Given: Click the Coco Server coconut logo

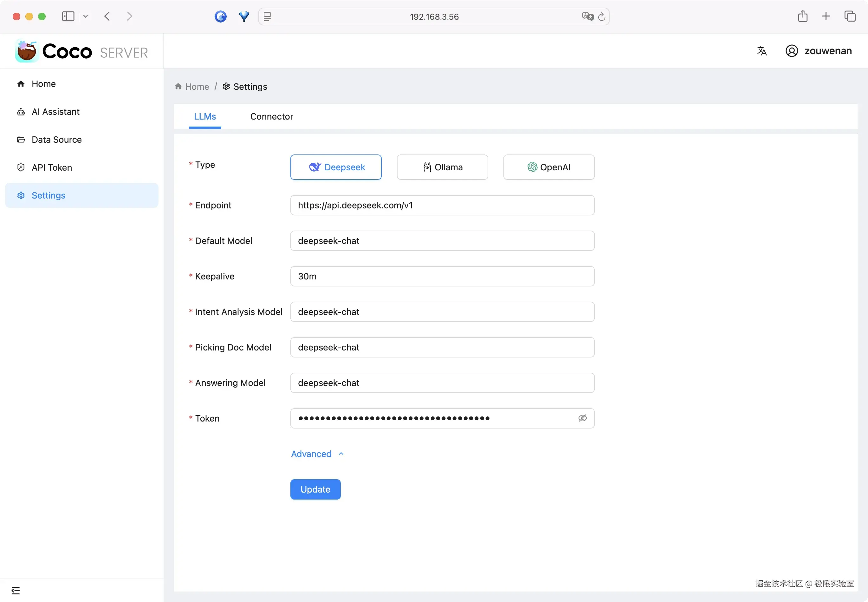Looking at the screenshot, I should (27, 51).
